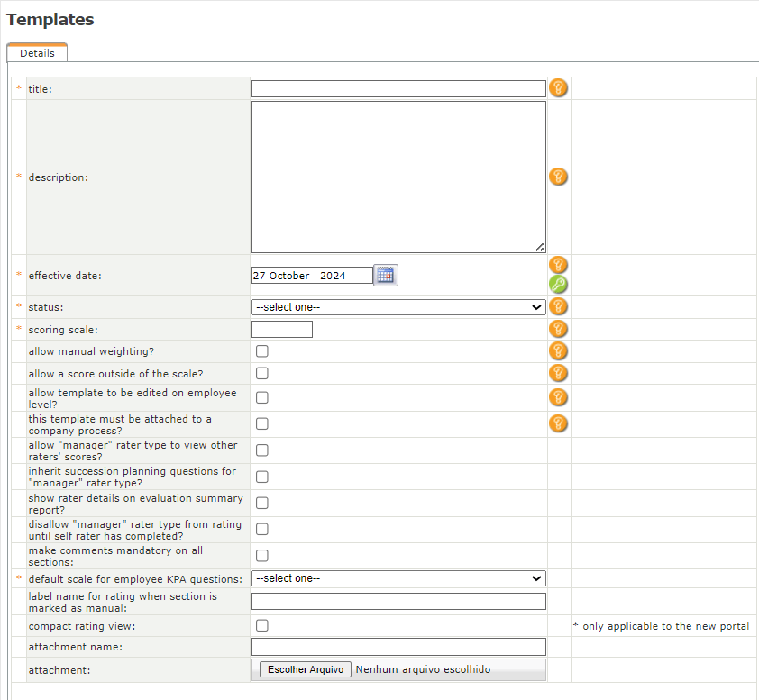The height and width of the screenshot is (700, 759).
Task: Click the help icon beside title field
Action: tap(559, 88)
